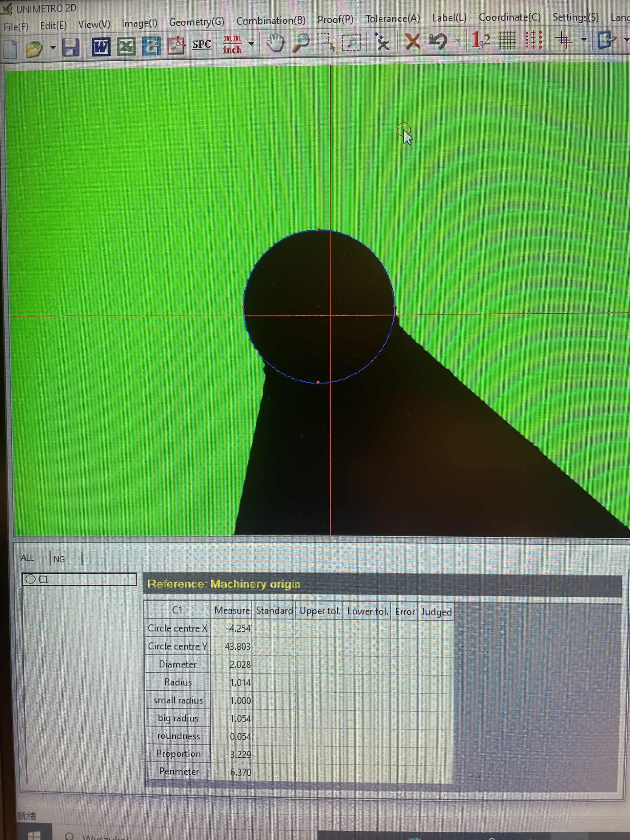Select the C1 circle in the element list
630x840 pixels.
pyautogui.click(x=79, y=579)
